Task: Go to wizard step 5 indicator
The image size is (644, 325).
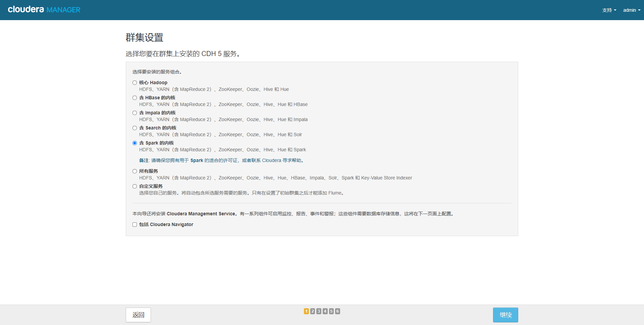Action: tap(331, 311)
